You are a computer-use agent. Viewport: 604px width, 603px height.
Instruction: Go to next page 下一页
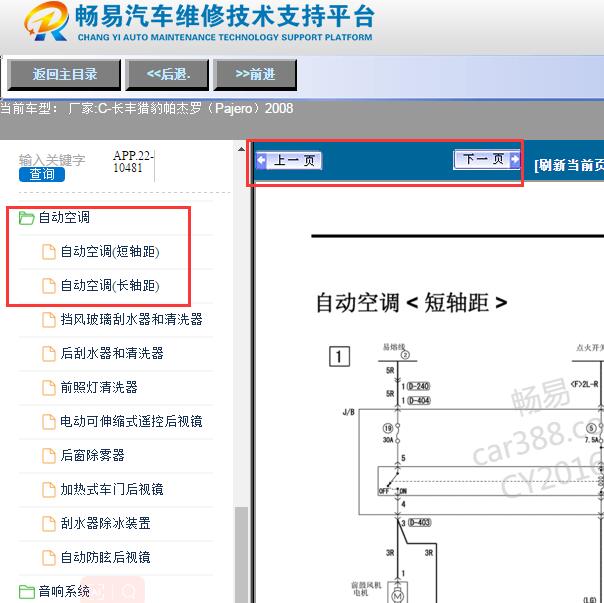(487, 159)
